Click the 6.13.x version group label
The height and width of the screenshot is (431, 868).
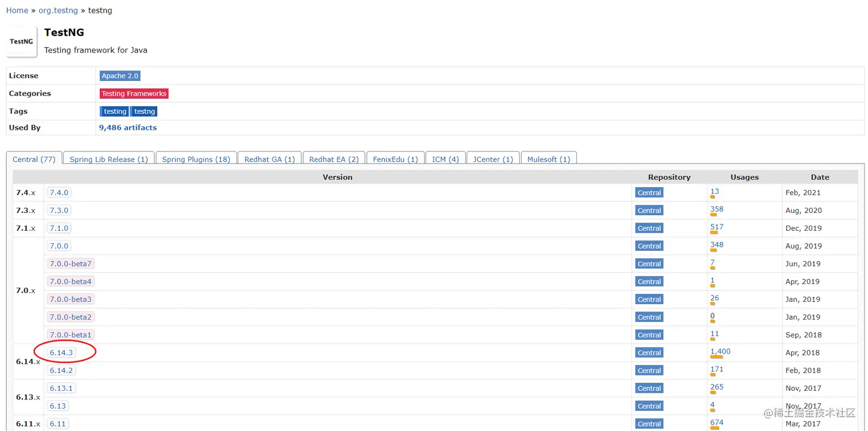pos(28,397)
